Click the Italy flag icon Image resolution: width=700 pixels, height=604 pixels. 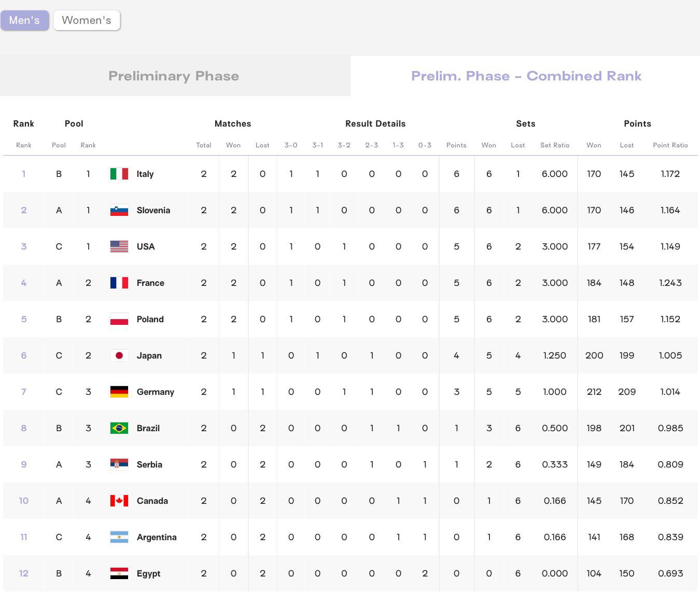pyautogui.click(x=119, y=174)
